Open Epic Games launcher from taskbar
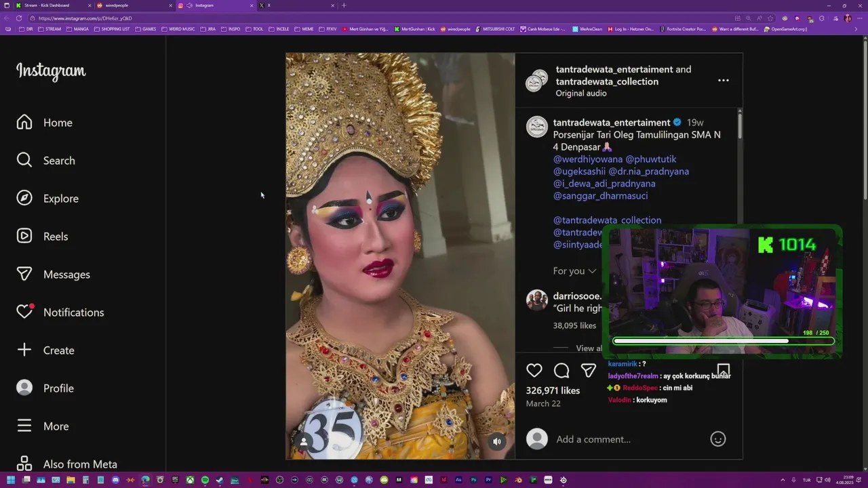Viewport: 868px width, 488px height. (x=175, y=480)
